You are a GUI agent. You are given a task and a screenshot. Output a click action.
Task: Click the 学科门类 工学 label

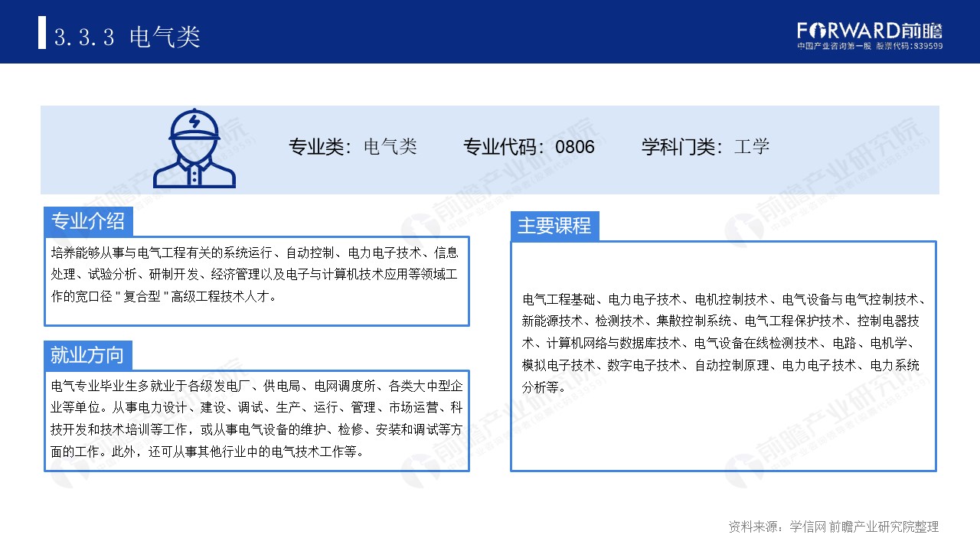click(705, 146)
